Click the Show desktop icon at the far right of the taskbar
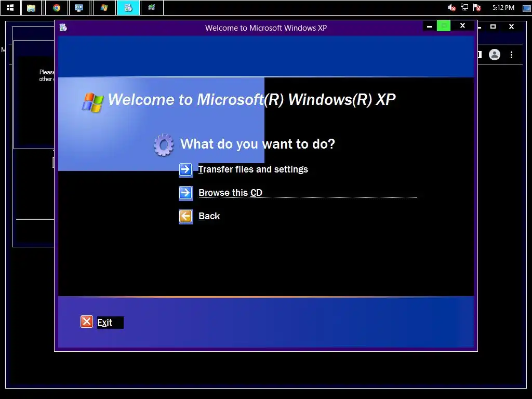Viewport: 532px width, 399px height. [x=527, y=8]
